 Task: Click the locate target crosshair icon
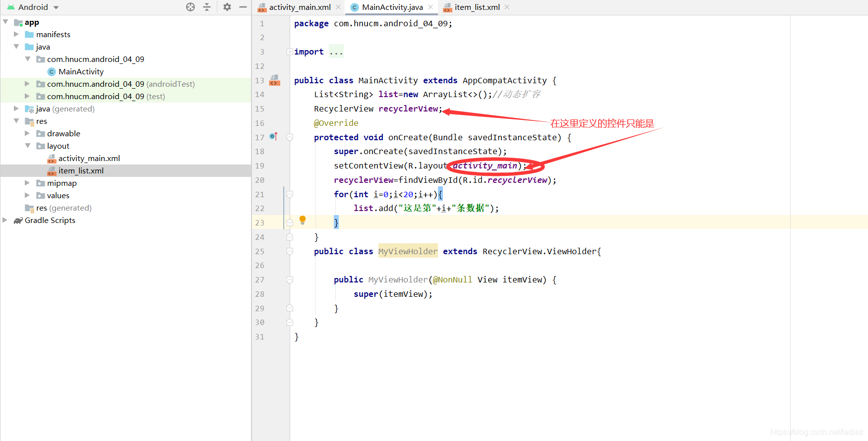click(190, 7)
